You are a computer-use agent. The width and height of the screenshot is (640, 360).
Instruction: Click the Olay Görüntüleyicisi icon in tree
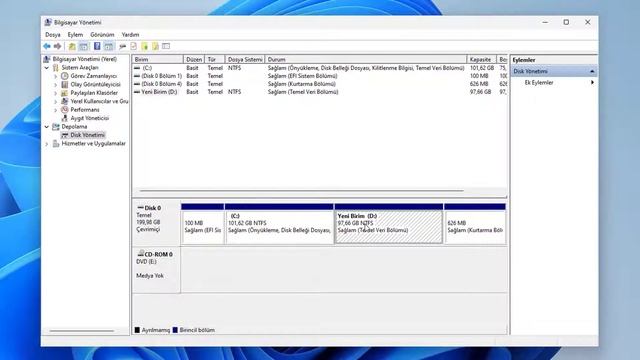(64, 84)
